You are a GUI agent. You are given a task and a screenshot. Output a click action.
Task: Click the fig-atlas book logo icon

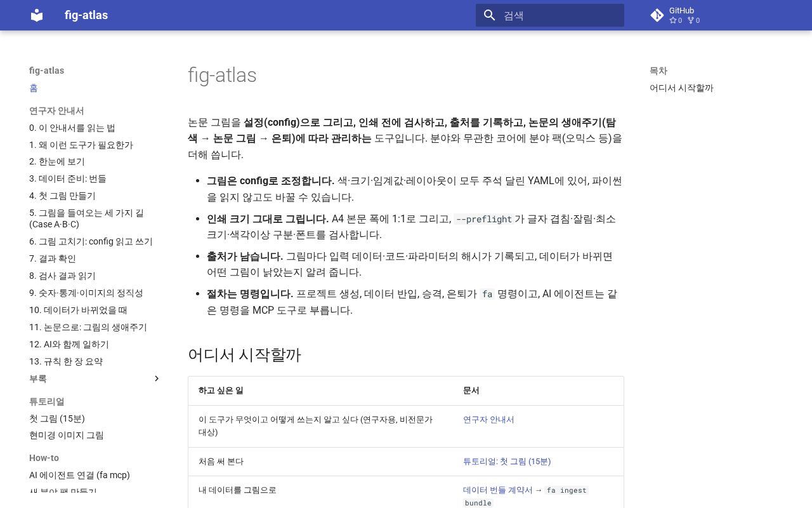pos(37,15)
